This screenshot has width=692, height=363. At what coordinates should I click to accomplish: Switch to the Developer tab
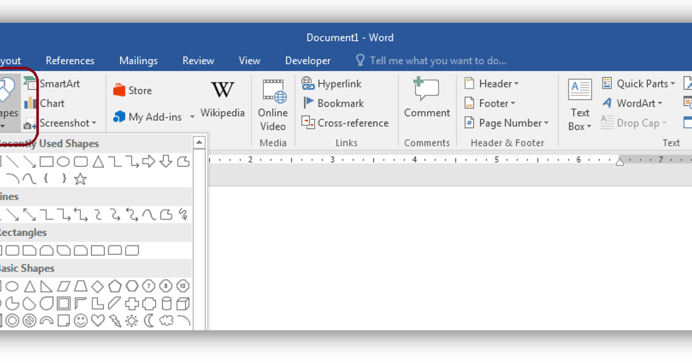click(x=308, y=60)
